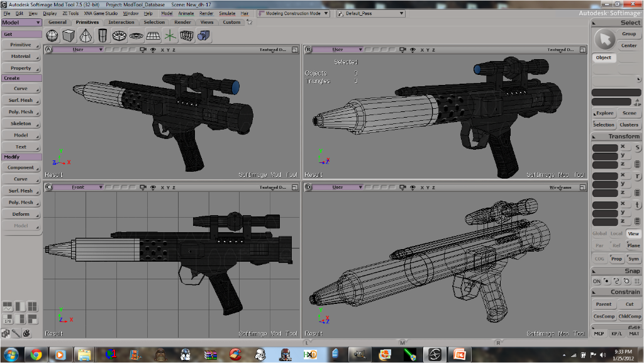The height and width of the screenshot is (363, 644).
Task: Create a cube primitive from toolbar
Action: coord(69,36)
